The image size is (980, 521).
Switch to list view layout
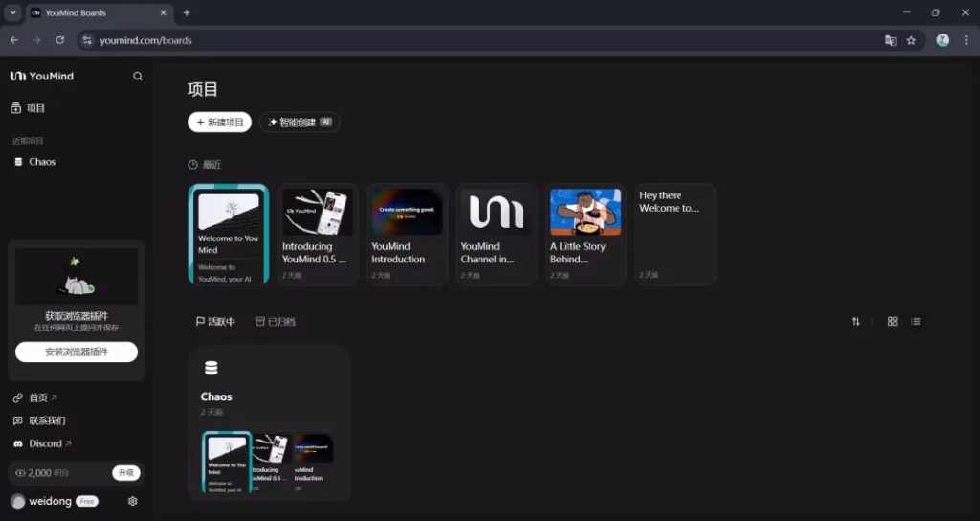916,322
